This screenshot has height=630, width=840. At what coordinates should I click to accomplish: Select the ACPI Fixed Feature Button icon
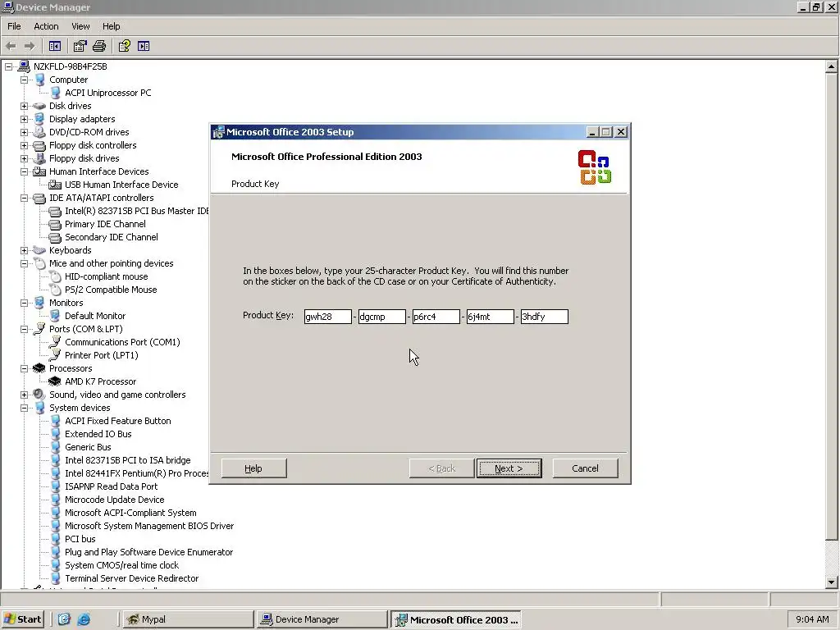click(55, 421)
